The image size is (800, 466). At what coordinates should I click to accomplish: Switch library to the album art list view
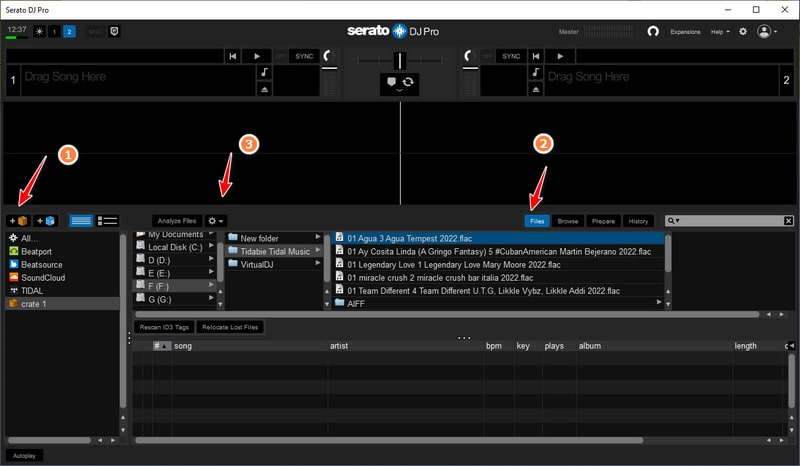click(x=107, y=221)
